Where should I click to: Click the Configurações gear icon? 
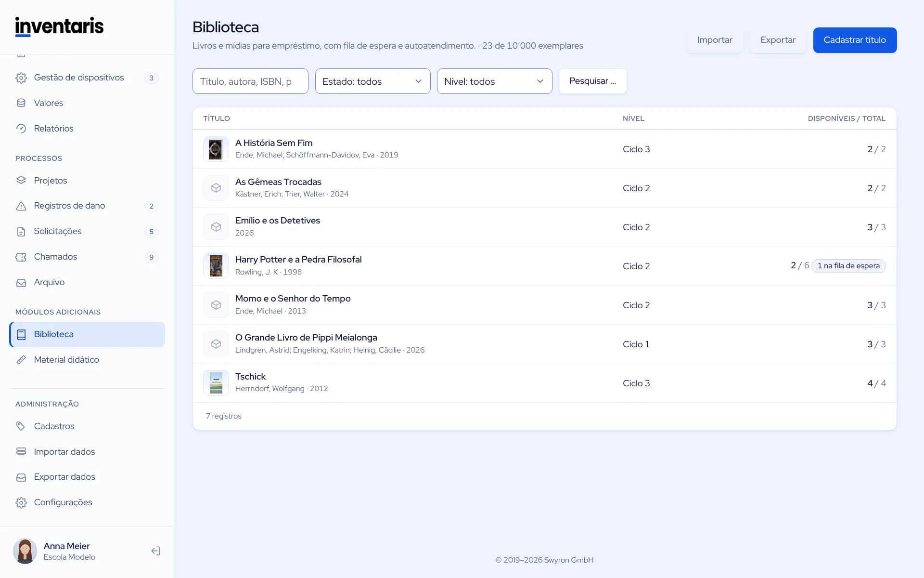click(21, 503)
